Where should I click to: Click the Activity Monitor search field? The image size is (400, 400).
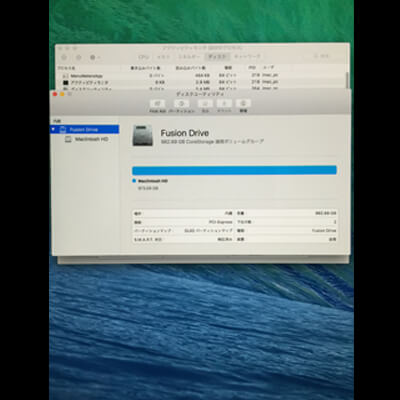[322, 57]
